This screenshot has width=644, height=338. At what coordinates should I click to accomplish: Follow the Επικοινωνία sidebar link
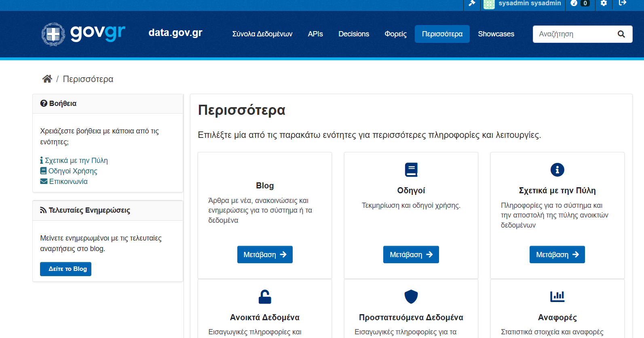pyautogui.click(x=68, y=182)
